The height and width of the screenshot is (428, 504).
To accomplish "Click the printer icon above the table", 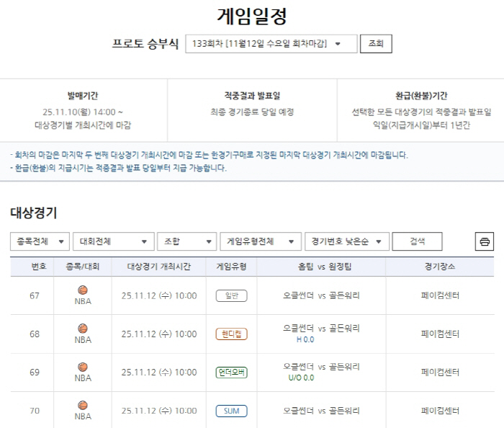I will (x=485, y=242).
